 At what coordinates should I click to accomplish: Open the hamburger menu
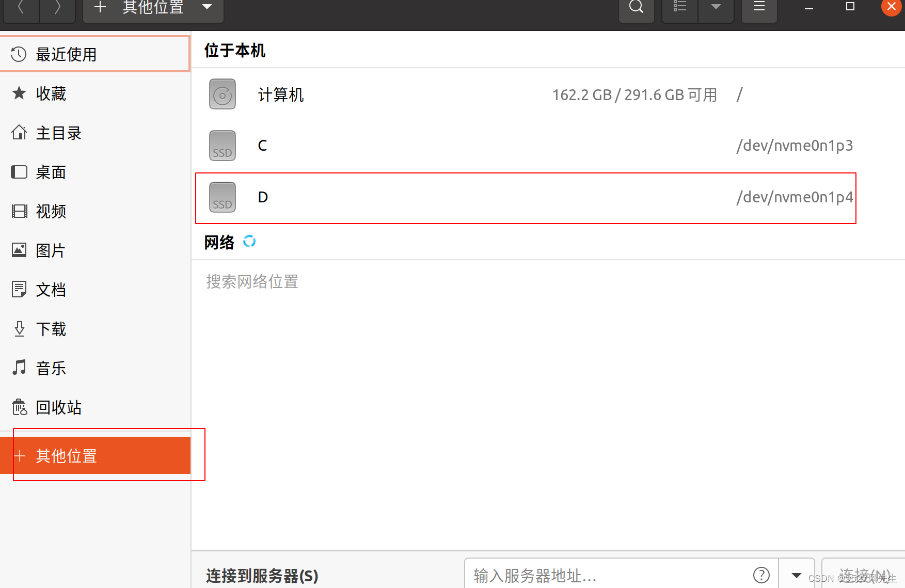[x=759, y=7]
